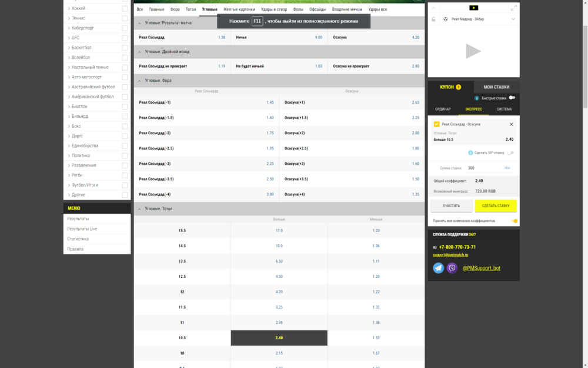Expand the Бокс sport category
This screenshot has width=588, height=368.
pyautogui.click(x=69, y=126)
